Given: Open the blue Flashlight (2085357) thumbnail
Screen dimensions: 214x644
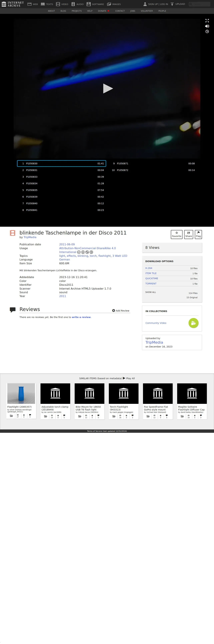Looking at the screenshot, I should [x=21, y=394].
